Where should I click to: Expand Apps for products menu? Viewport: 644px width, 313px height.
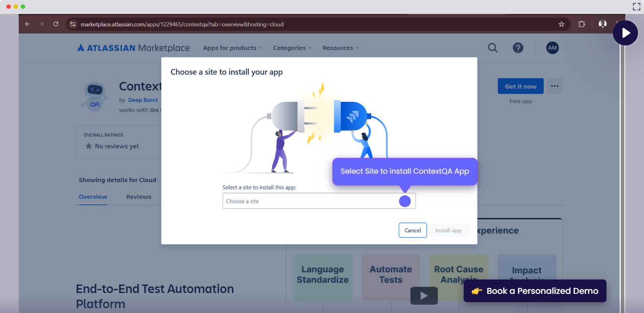pyautogui.click(x=233, y=48)
